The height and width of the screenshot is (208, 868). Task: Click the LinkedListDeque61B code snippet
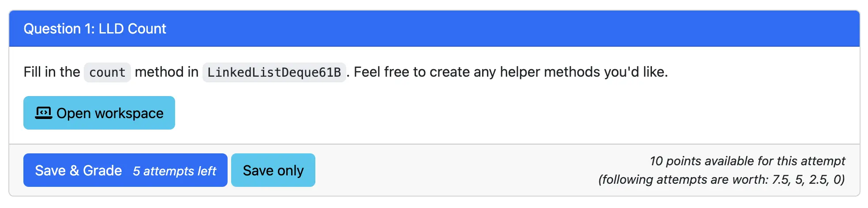pos(274,72)
